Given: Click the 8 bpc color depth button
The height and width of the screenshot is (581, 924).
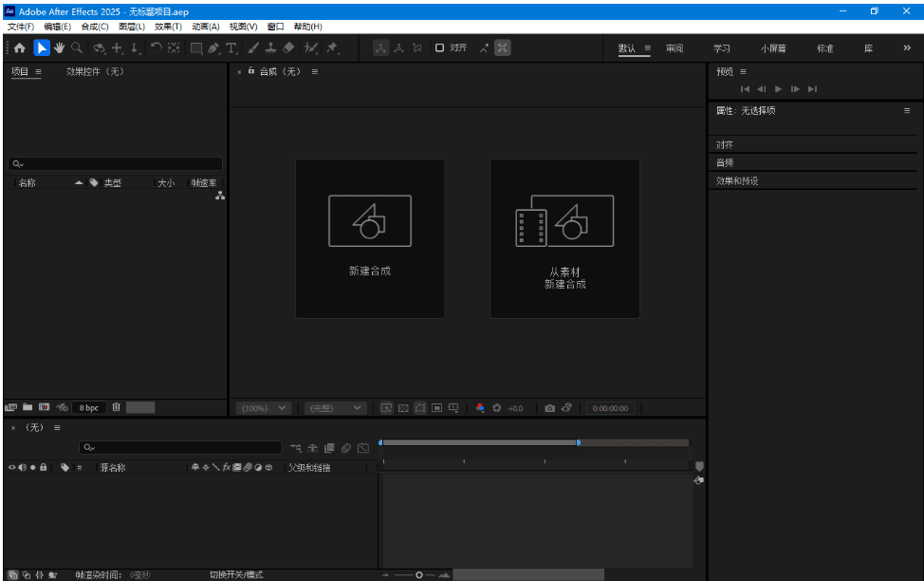Looking at the screenshot, I should tap(89, 407).
